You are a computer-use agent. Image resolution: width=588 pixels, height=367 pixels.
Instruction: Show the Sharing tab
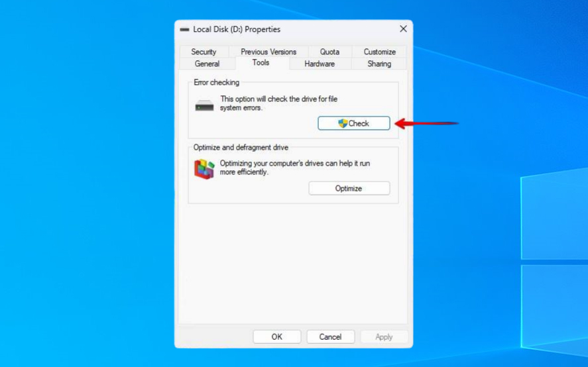click(x=379, y=64)
